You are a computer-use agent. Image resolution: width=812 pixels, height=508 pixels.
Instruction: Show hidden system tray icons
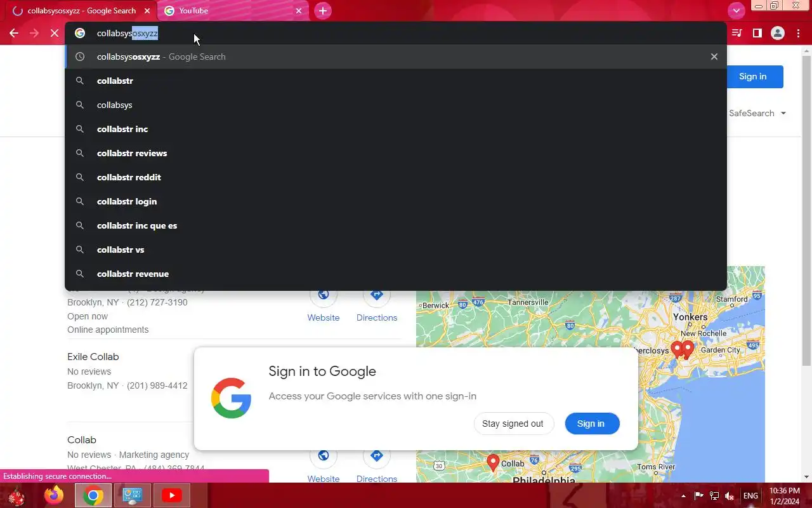683,496
